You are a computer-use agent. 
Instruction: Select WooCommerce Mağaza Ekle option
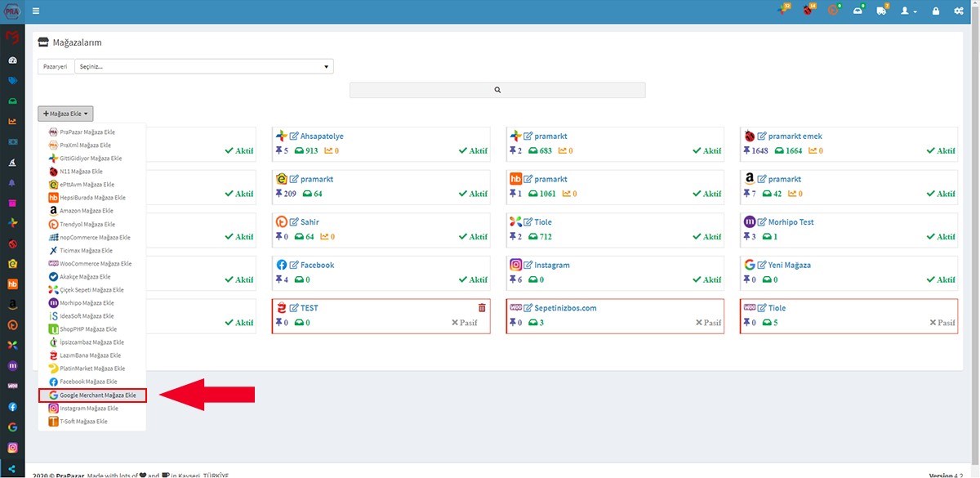[x=92, y=264]
